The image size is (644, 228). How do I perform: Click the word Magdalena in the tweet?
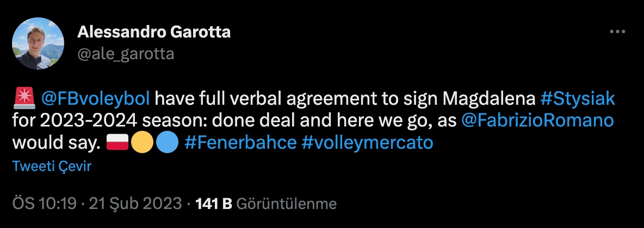[x=488, y=99]
